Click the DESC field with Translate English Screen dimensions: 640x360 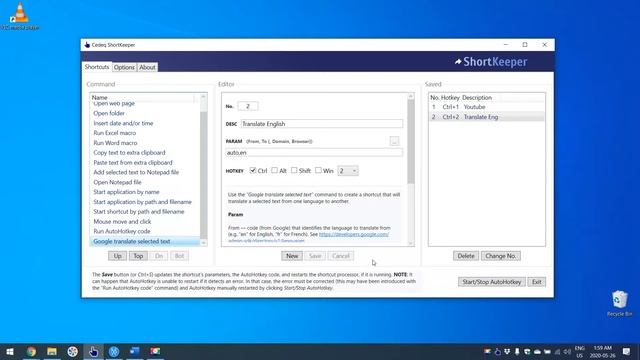(x=322, y=124)
